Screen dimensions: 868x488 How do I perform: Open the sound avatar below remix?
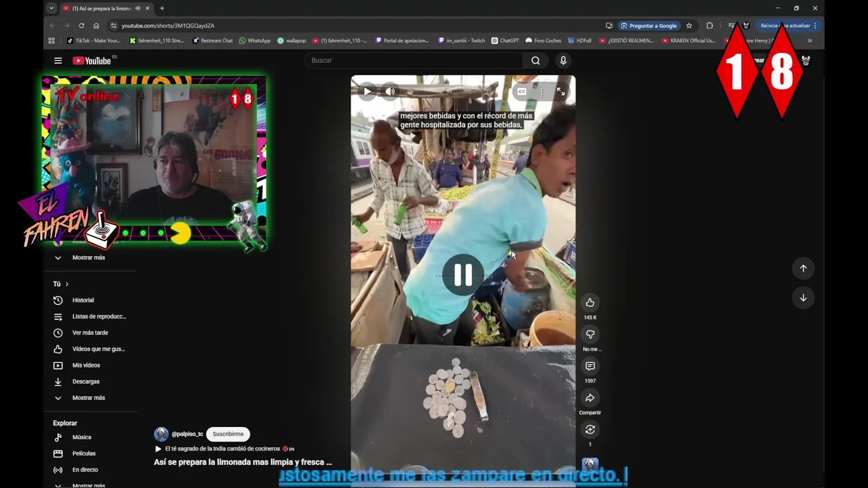590,464
